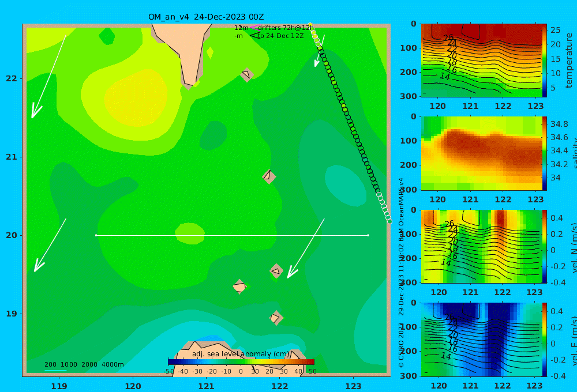Click the value 25 on temperature colorbar
The height and width of the screenshot is (392, 577).
[555, 30]
